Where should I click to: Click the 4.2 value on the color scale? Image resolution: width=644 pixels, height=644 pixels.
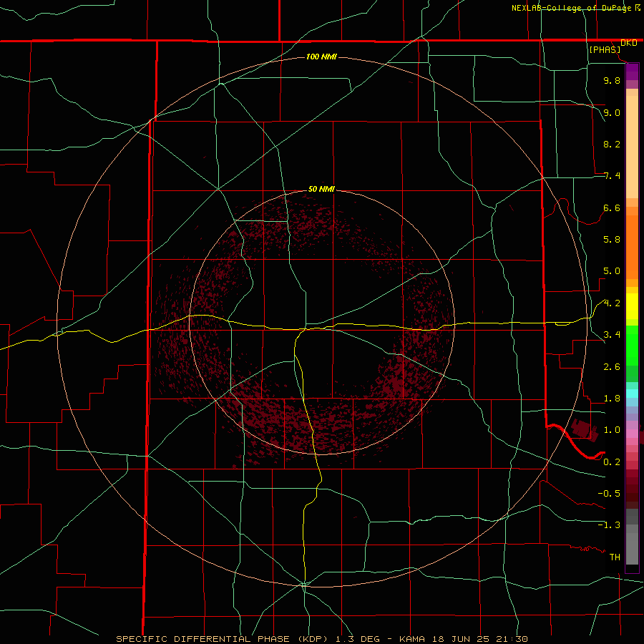click(x=612, y=303)
